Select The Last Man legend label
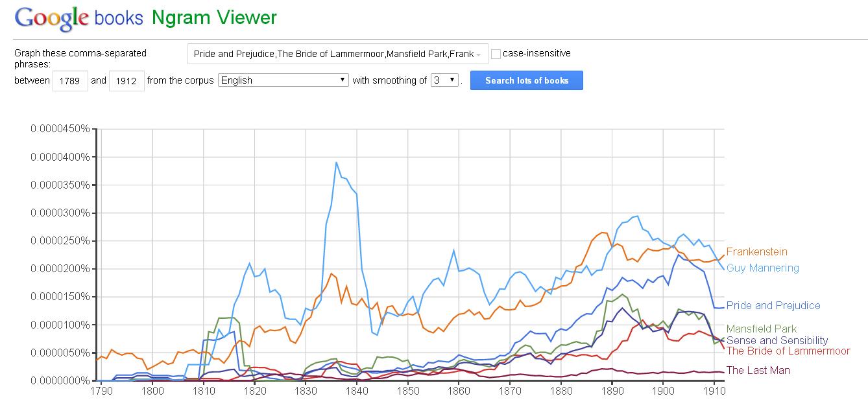 [x=758, y=370]
